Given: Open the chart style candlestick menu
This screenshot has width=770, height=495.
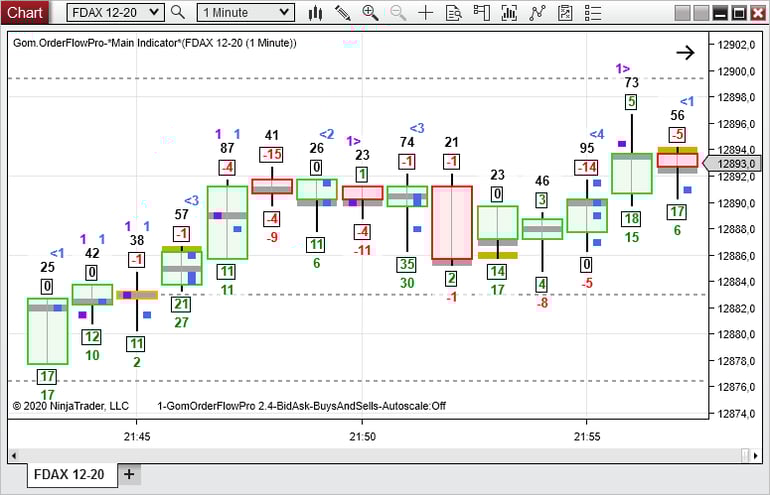Looking at the screenshot, I should pos(316,13).
